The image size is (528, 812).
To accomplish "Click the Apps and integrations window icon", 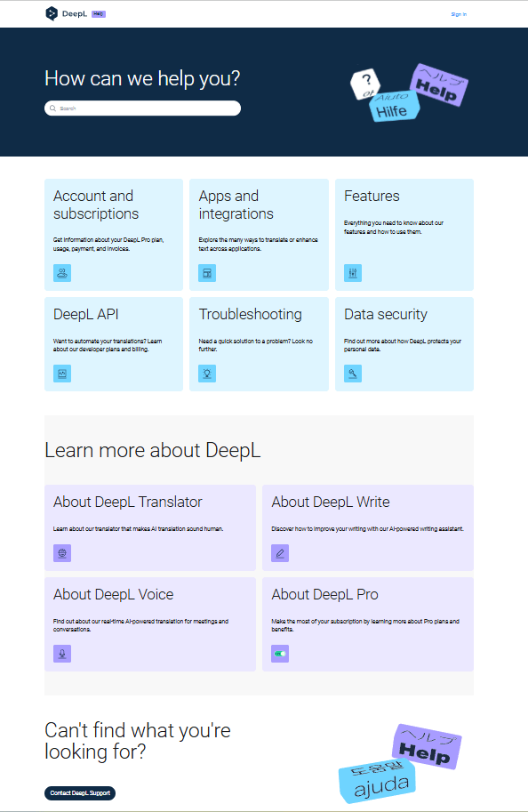I will click(207, 273).
